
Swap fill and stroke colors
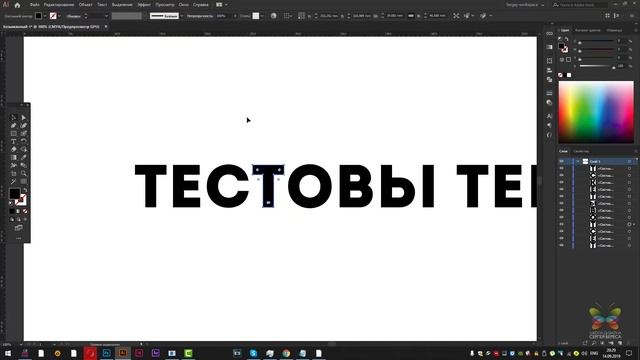tap(25, 190)
